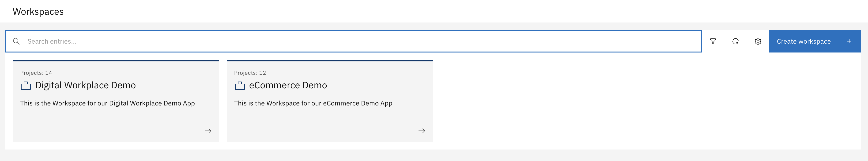This screenshot has width=868, height=161.
Task: Open eCommerce Demo via its arrow
Action: point(422,131)
